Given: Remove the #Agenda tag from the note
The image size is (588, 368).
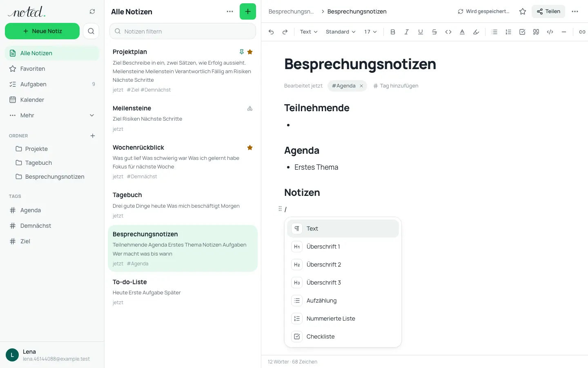Looking at the screenshot, I should pyautogui.click(x=361, y=86).
